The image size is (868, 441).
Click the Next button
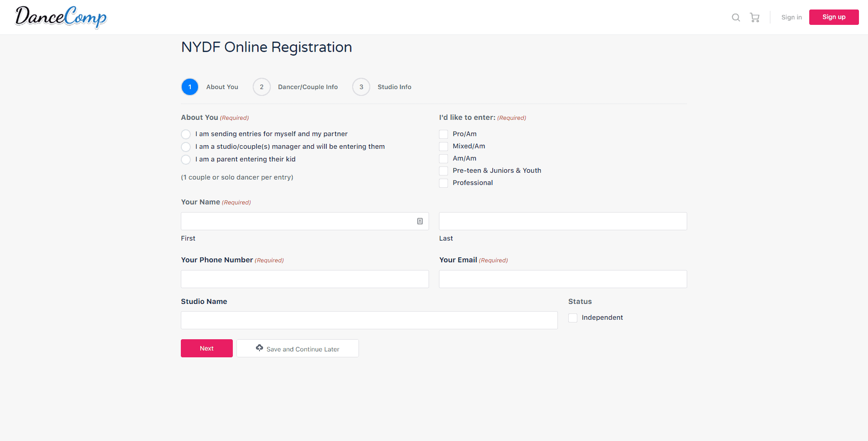coord(207,348)
